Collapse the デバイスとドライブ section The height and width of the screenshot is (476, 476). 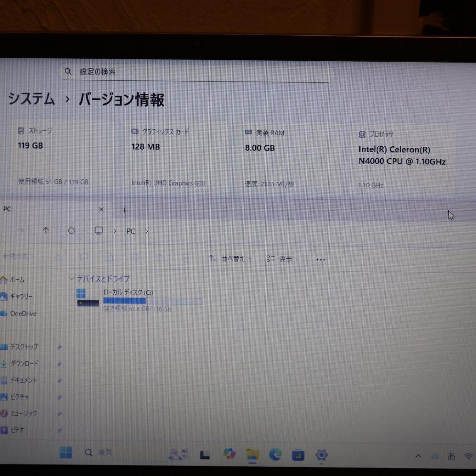(x=72, y=279)
